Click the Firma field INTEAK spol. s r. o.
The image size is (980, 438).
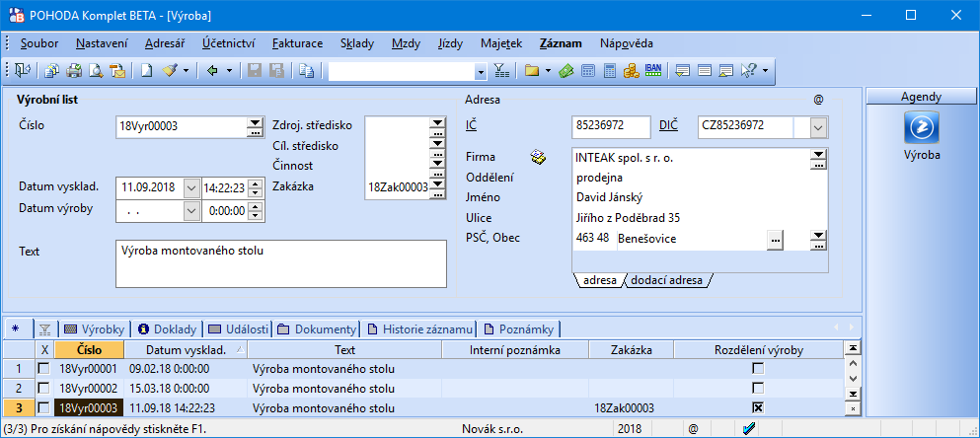(x=691, y=158)
